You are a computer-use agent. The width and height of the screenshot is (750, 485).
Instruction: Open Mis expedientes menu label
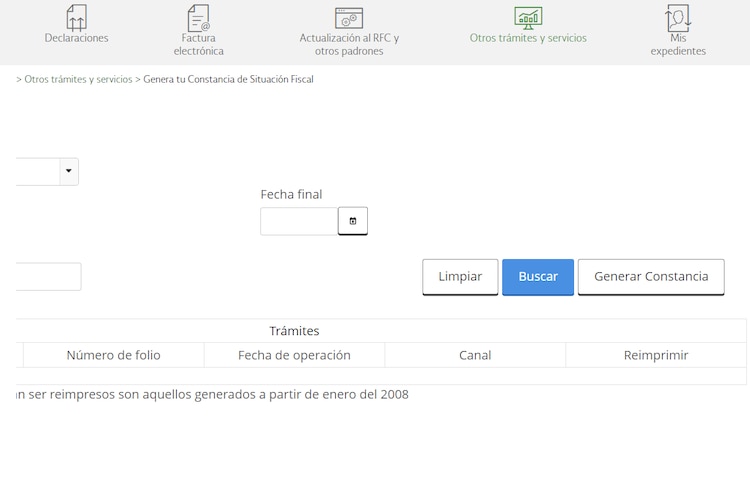click(x=678, y=44)
